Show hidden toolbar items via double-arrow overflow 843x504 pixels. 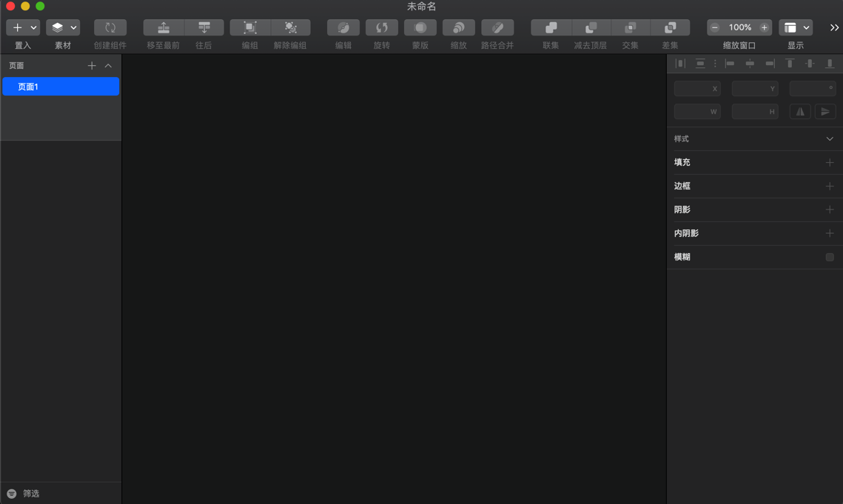(x=834, y=27)
